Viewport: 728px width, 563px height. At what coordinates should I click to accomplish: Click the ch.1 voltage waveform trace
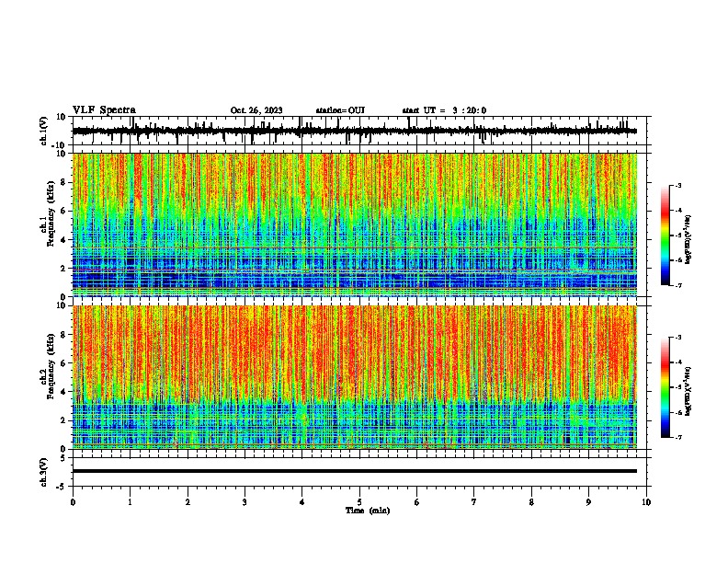[355, 131]
